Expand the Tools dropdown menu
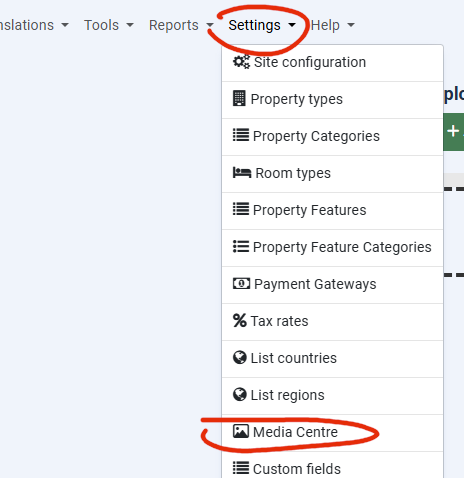 109,25
